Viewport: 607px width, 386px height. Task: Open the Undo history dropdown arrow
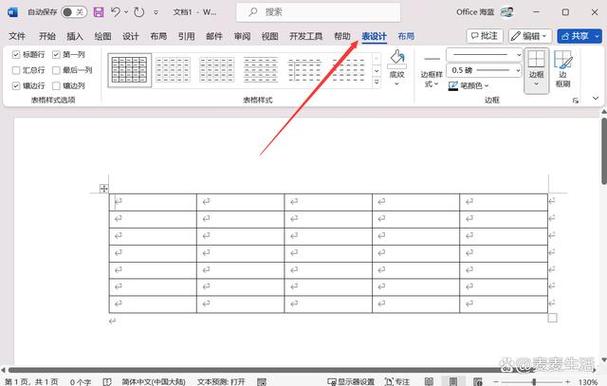[x=126, y=12]
